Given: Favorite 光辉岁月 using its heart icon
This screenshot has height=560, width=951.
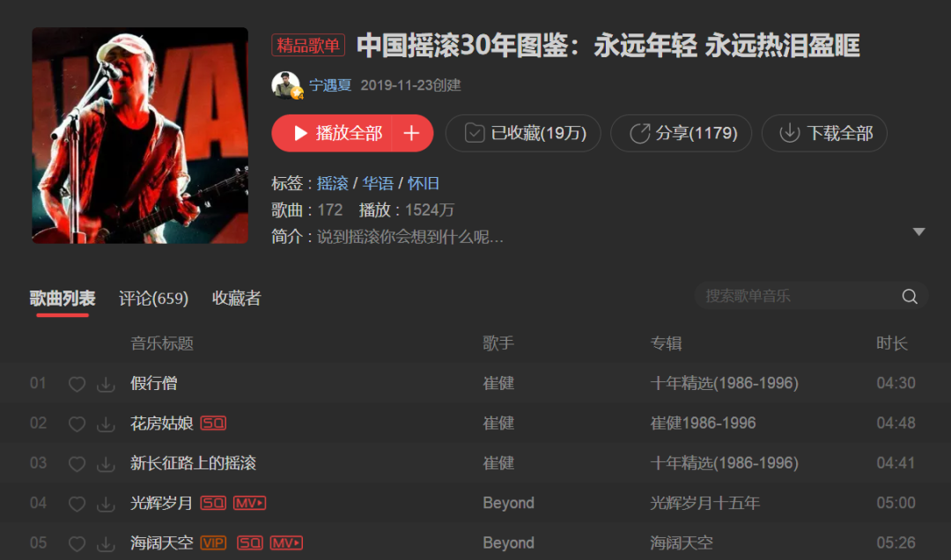Looking at the screenshot, I should [77, 505].
